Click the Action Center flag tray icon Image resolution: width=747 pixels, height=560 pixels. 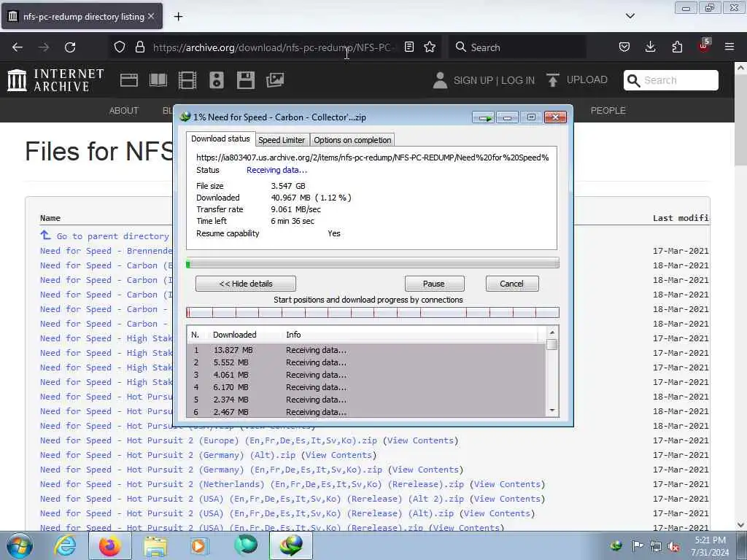638,546
